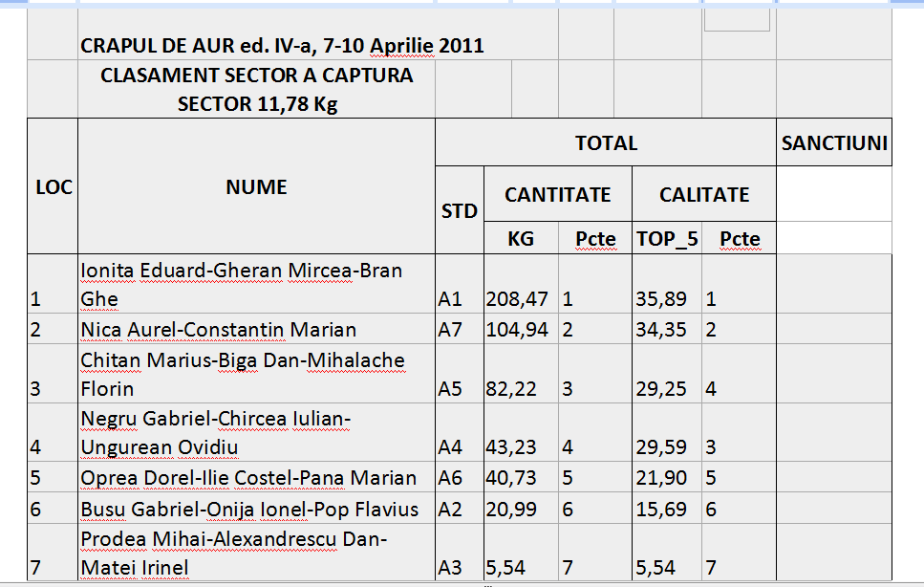Select the TOP_5 value 29,59
Screen dimensions: 924x587
(667, 447)
